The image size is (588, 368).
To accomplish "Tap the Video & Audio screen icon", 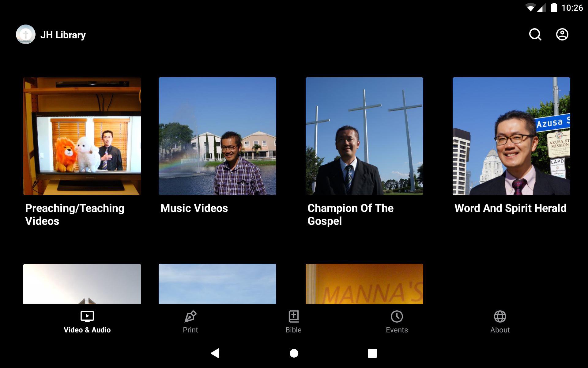I will tap(87, 316).
